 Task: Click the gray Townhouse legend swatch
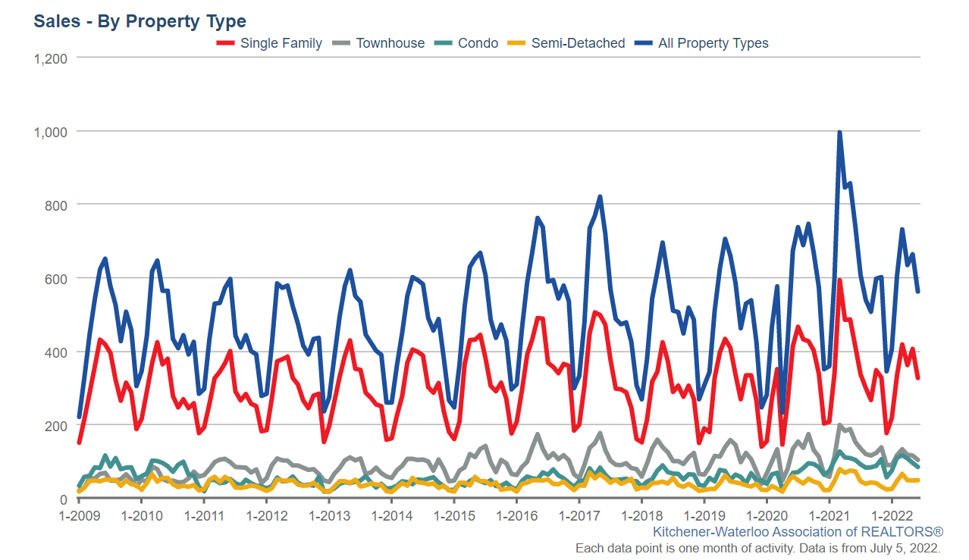pos(341,43)
